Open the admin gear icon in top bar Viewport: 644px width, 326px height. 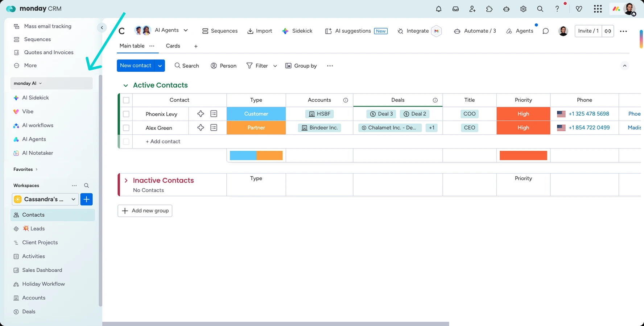point(523,9)
